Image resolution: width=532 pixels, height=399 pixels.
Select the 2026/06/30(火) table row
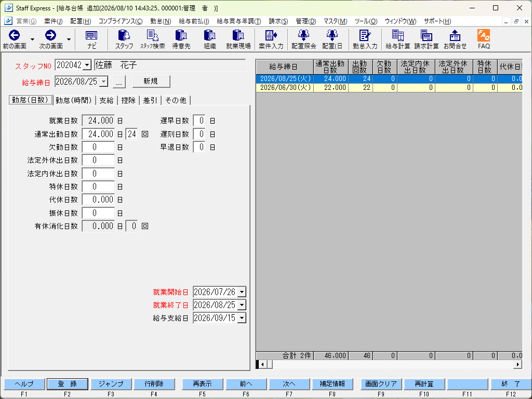pyautogui.click(x=389, y=87)
